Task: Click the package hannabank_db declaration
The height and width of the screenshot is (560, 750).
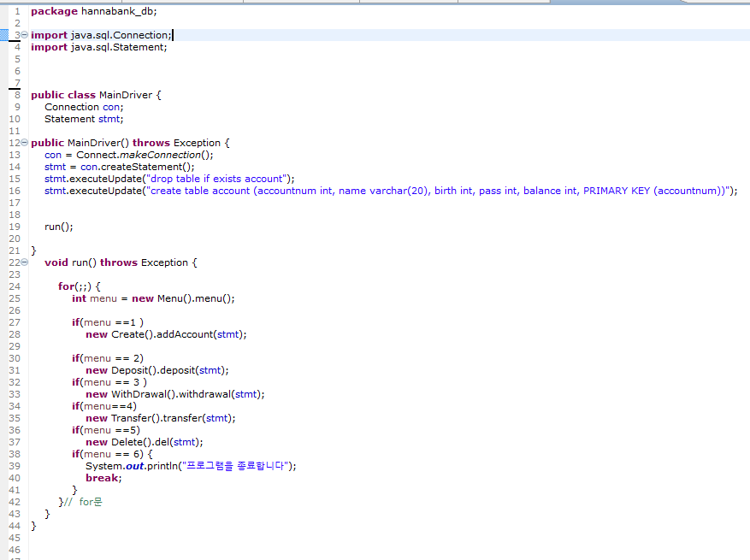Action: pyautogui.click(x=94, y=11)
